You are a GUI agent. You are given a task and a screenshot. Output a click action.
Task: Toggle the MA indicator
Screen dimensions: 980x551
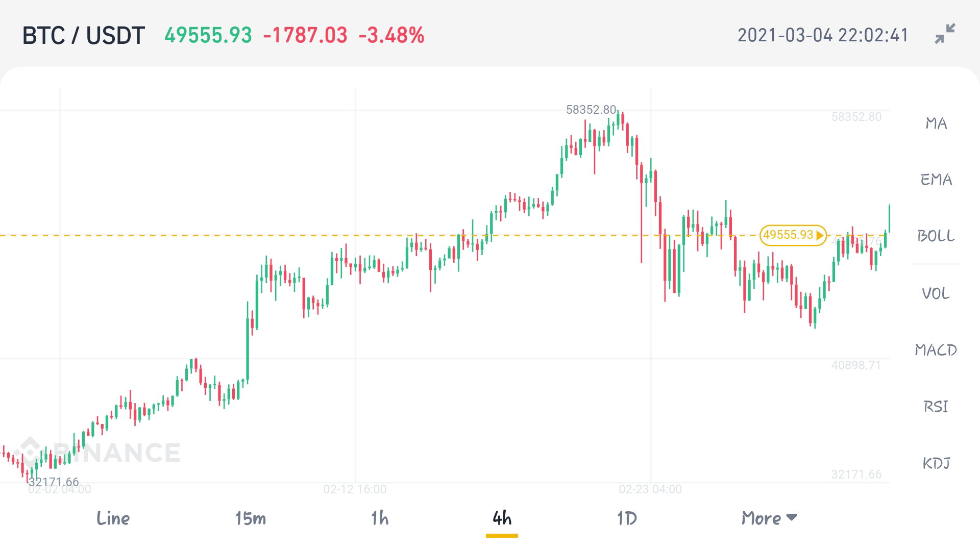coord(936,123)
